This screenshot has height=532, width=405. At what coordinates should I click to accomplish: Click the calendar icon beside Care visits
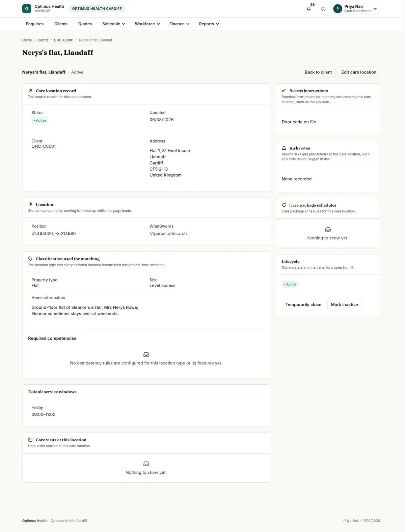pos(30,440)
